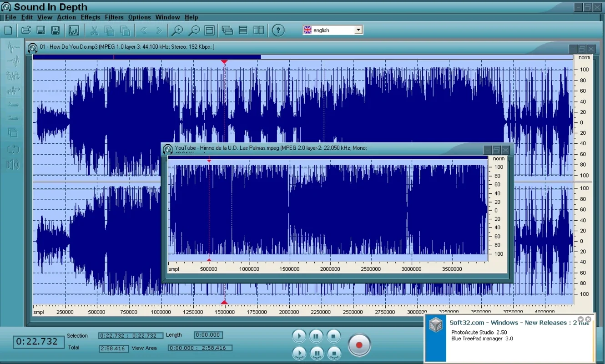Click the left chevron undo arrow
Image resolution: width=605 pixels, height=364 pixels.
(144, 30)
